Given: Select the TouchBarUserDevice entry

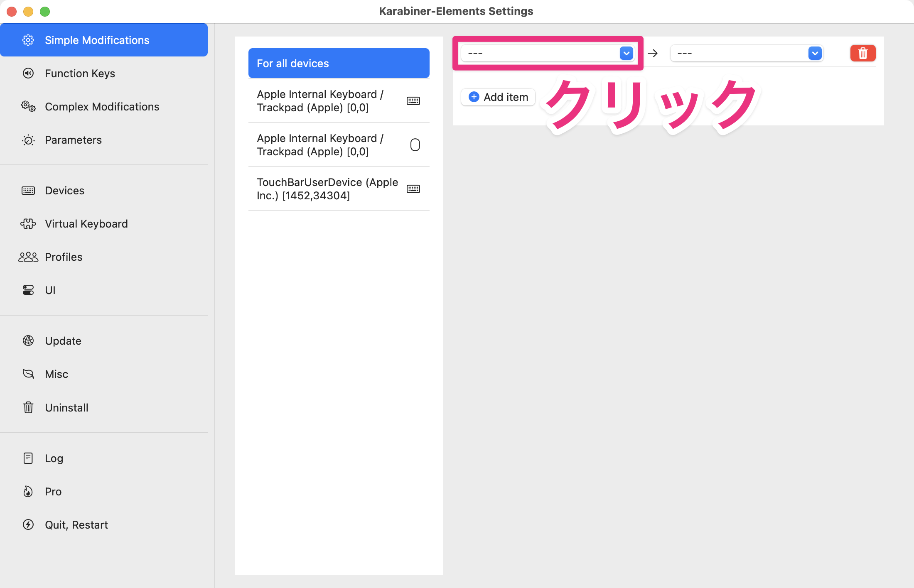Looking at the screenshot, I should click(327, 189).
